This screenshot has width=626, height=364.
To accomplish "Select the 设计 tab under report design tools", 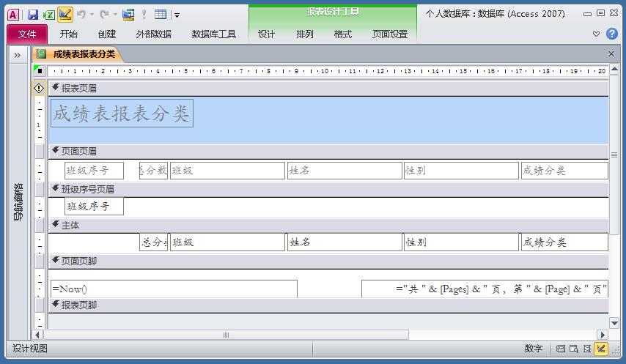I will [x=266, y=34].
